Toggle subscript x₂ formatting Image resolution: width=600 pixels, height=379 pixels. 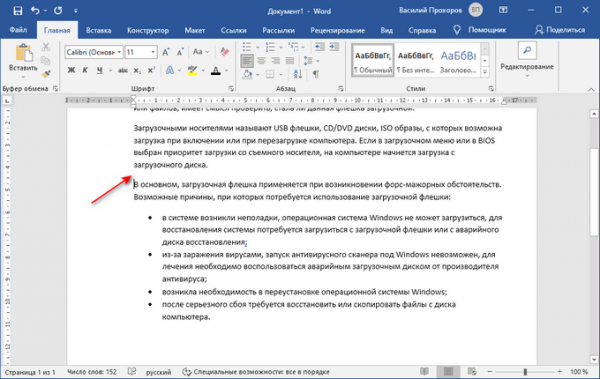click(x=137, y=70)
